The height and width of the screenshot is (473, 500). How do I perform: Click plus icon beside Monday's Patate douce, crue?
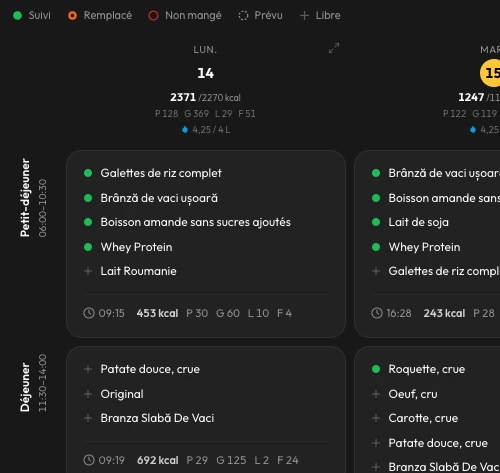(x=88, y=369)
